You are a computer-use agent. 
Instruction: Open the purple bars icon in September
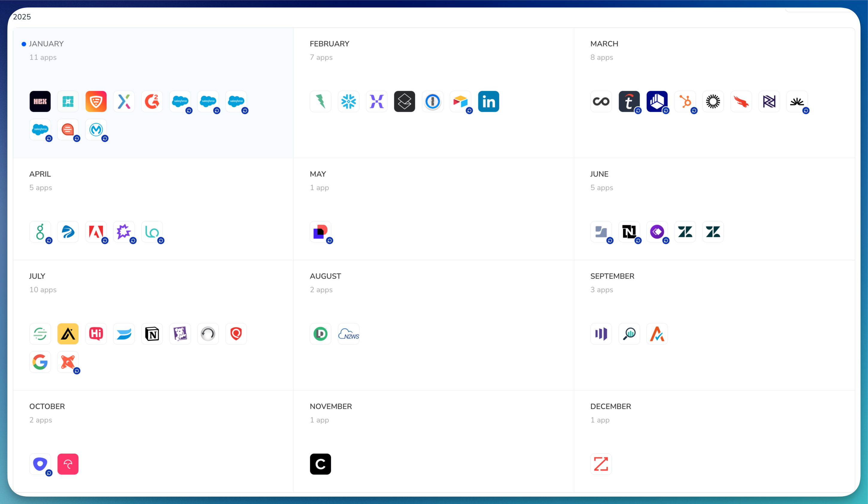(x=601, y=334)
